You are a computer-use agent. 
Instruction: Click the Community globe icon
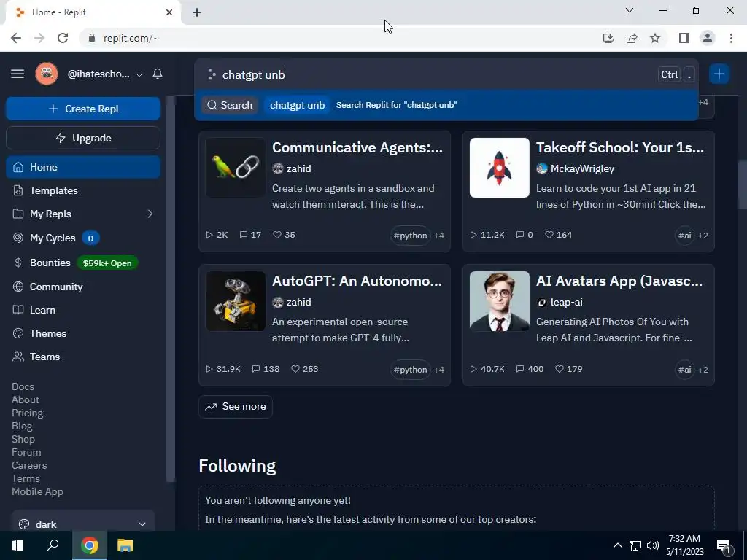click(18, 287)
